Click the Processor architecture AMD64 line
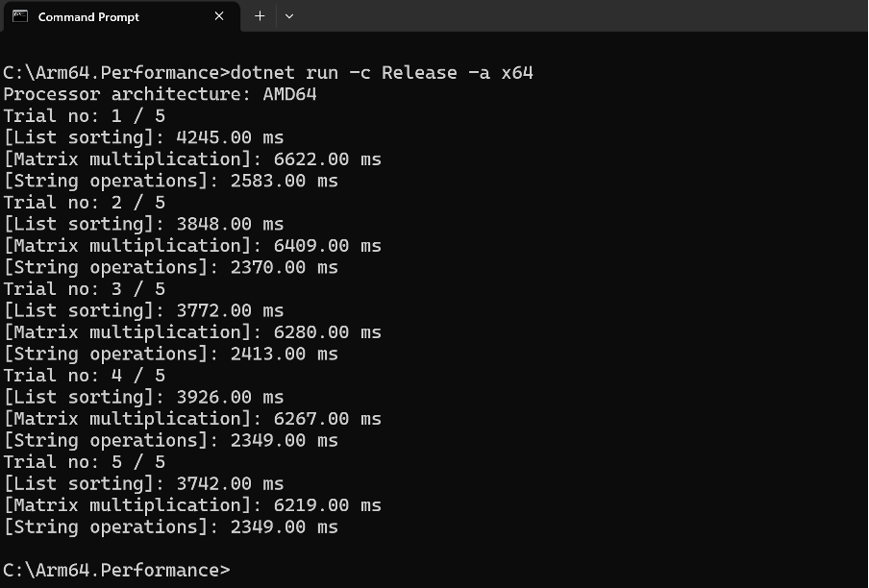The image size is (869, 588). click(161, 94)
